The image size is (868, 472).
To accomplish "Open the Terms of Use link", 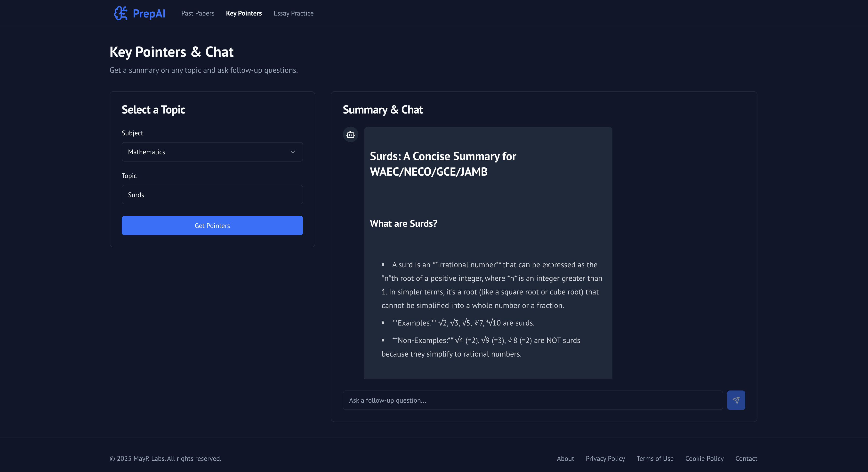I will pos(655,458).
